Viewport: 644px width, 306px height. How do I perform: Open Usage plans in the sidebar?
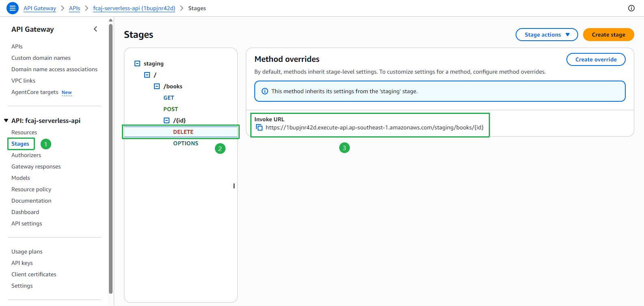pyautogui.click(x=27, y=251)
